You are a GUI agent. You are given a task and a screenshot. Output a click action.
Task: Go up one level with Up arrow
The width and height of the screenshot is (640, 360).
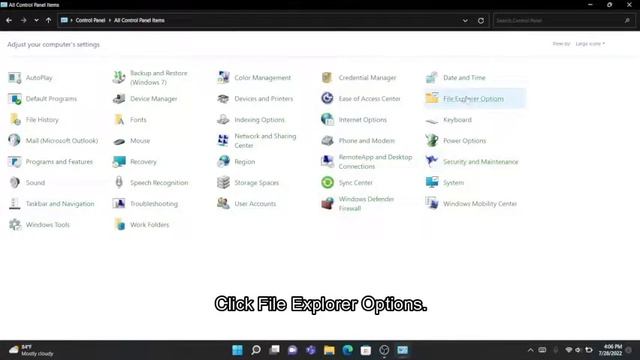pos(49,20)
